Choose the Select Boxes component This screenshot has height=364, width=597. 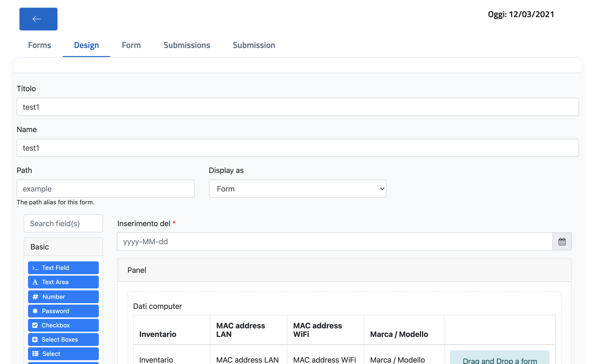(63, 340)
